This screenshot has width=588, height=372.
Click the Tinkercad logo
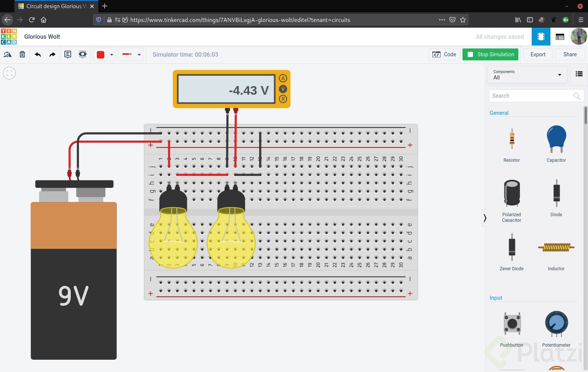(9, 37)
